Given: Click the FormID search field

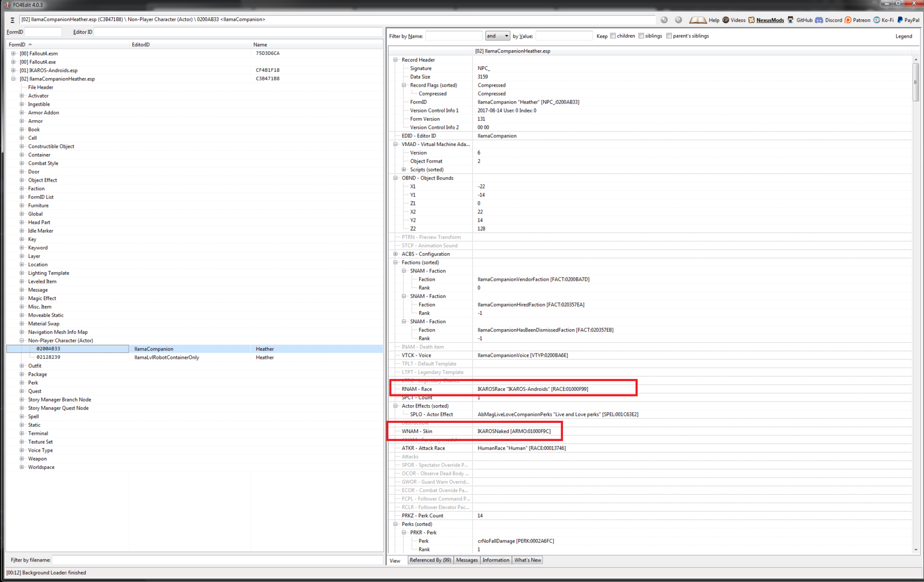Looking at the screenshot, I should 43,32.
